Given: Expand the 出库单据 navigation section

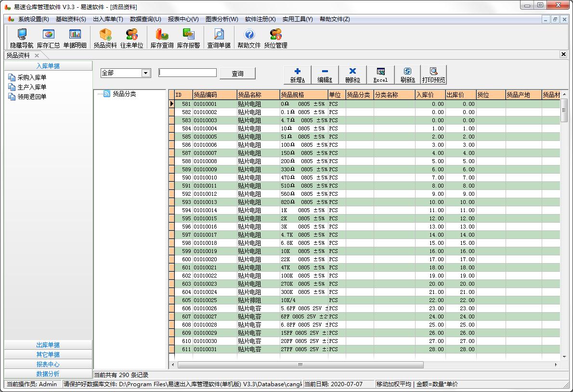Looking at the screenshot, I should tap(48, 345).
